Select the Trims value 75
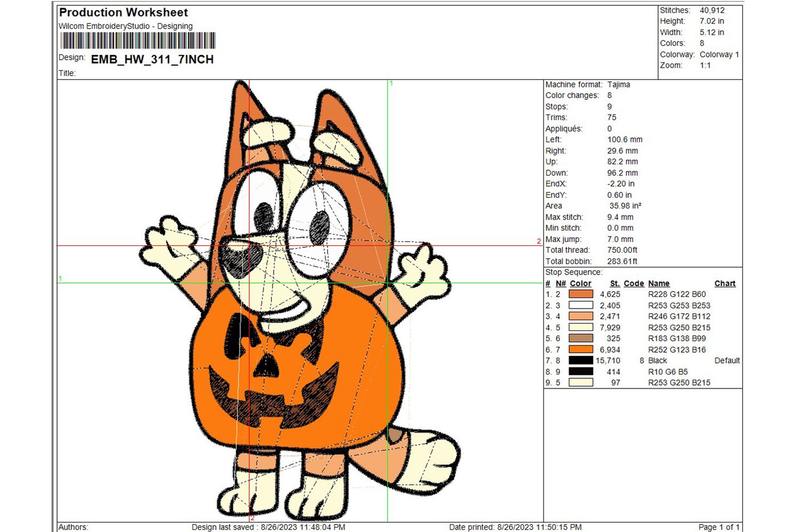Screen dimensions: 800x532 tap(612, 117)
